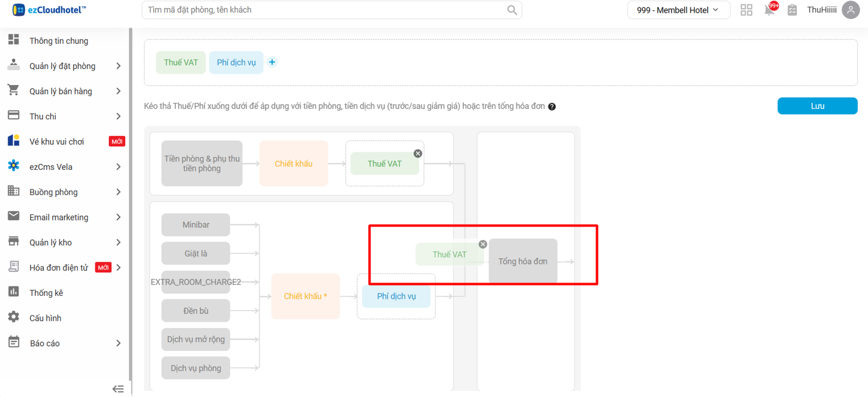
Task: Click the green Thuế VAT tag at top
Action: pyautogui.click(x=181, y=63)
